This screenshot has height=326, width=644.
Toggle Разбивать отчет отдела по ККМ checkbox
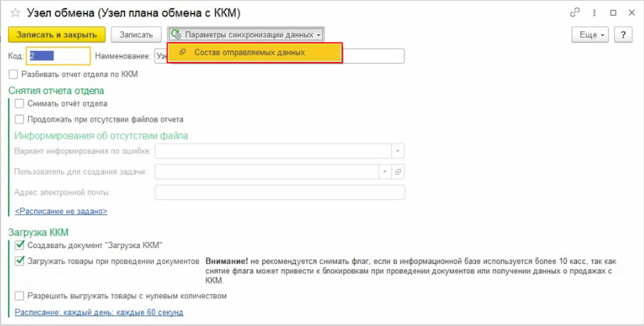(14, 75)
